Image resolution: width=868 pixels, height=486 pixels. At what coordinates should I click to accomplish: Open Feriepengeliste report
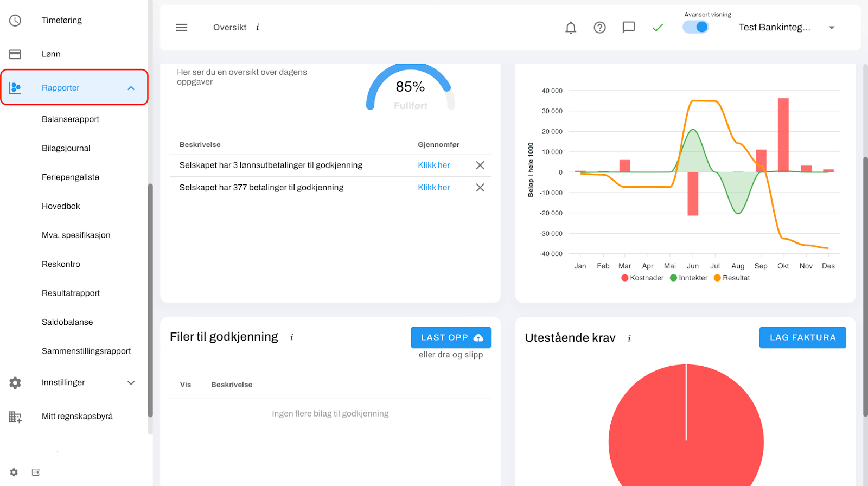pos(71,177)
